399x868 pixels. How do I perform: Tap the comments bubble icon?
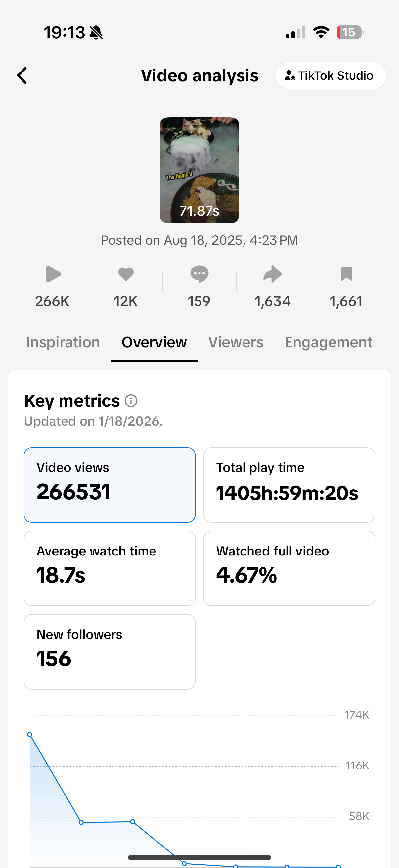(199, 274)
